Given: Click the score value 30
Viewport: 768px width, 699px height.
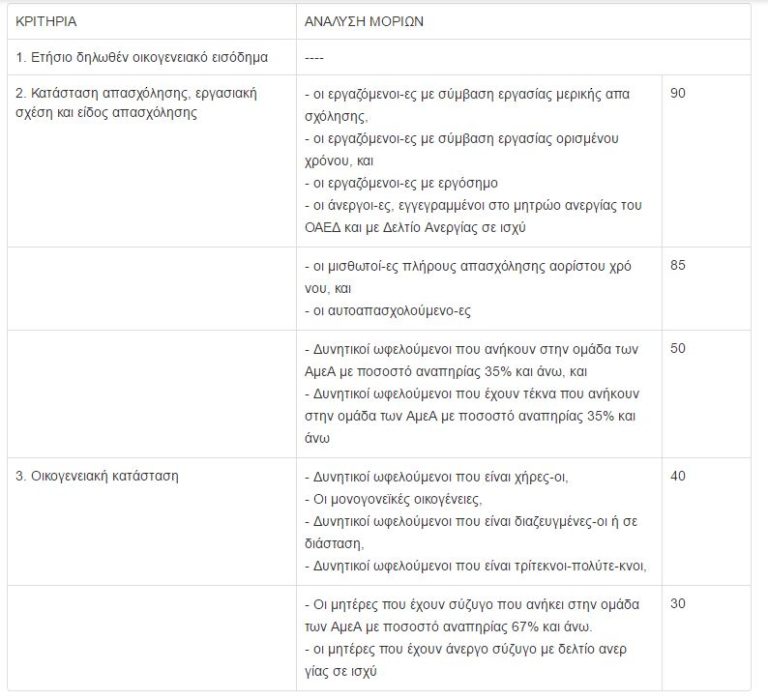Looking at the screenshot, I should [x=679, y=605].
